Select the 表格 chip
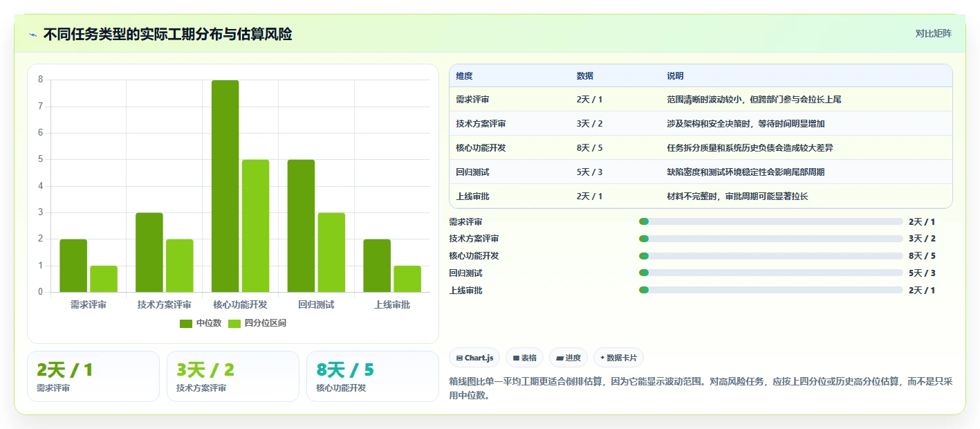Viewport: 980px width, 429px height. pos(524,358)
